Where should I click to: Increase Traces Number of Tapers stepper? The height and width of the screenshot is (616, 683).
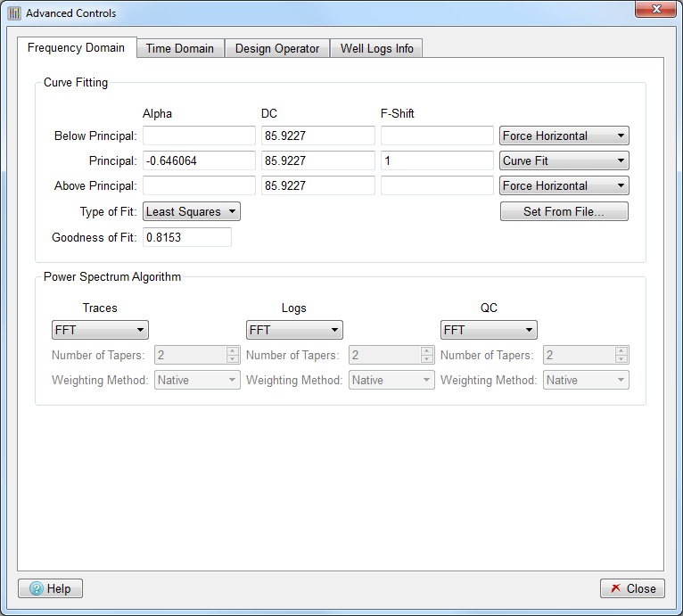233,350
